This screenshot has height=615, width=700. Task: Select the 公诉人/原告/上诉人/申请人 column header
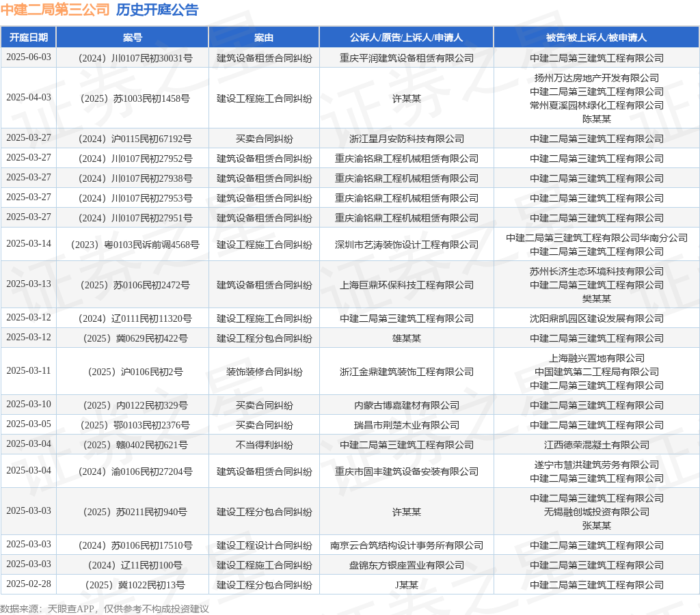[406, 38]
